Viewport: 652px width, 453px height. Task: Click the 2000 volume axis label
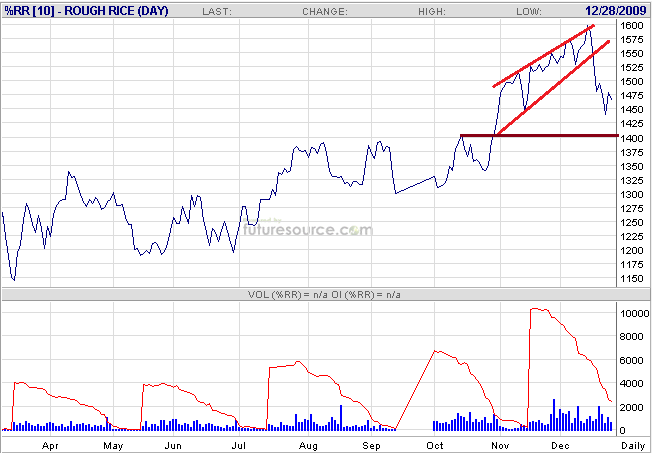tap(631, 408)
